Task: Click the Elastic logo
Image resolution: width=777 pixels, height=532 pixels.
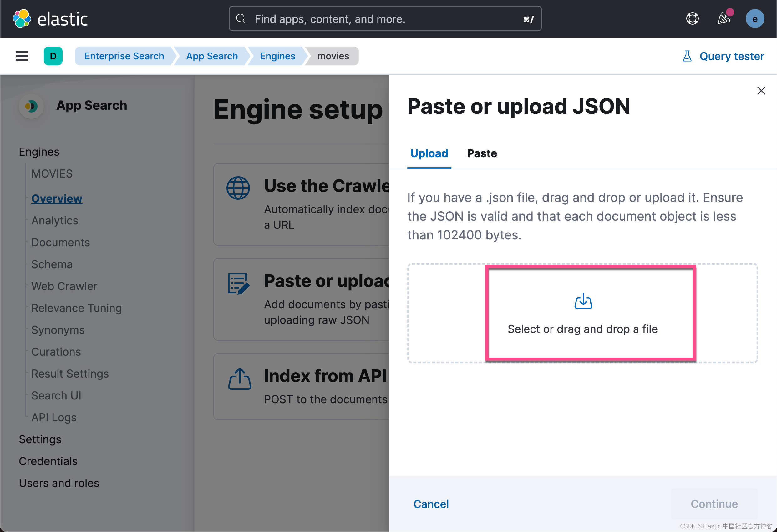Action: 50,19
